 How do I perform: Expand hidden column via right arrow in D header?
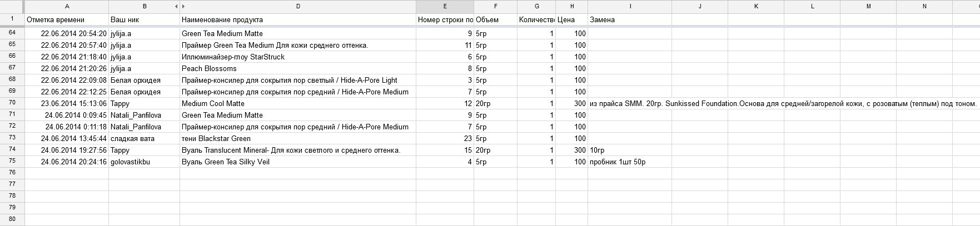pyautogui.click(x=183, y=7)
